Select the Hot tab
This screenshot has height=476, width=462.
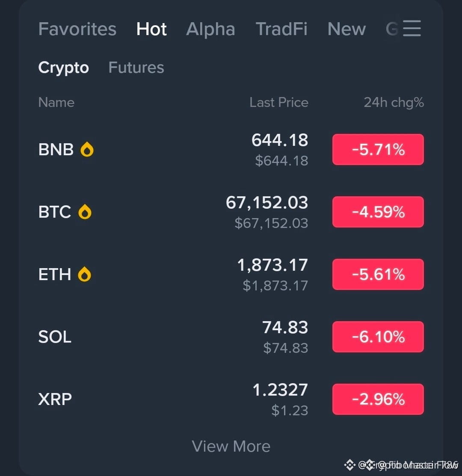pos(151,29)
